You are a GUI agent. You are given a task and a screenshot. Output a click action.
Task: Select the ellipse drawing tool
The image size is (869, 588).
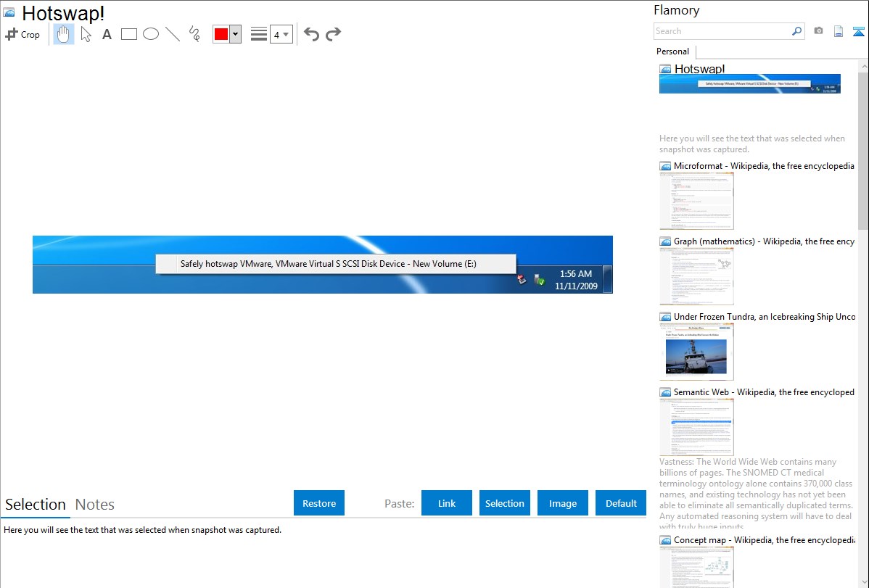(x=151, y=34)
